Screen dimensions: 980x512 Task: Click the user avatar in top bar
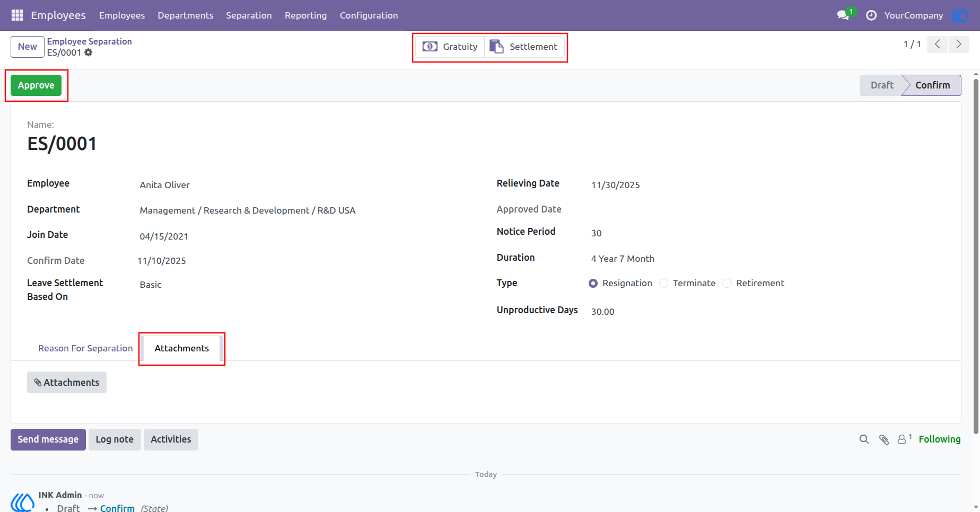click(x=960, y=15)
